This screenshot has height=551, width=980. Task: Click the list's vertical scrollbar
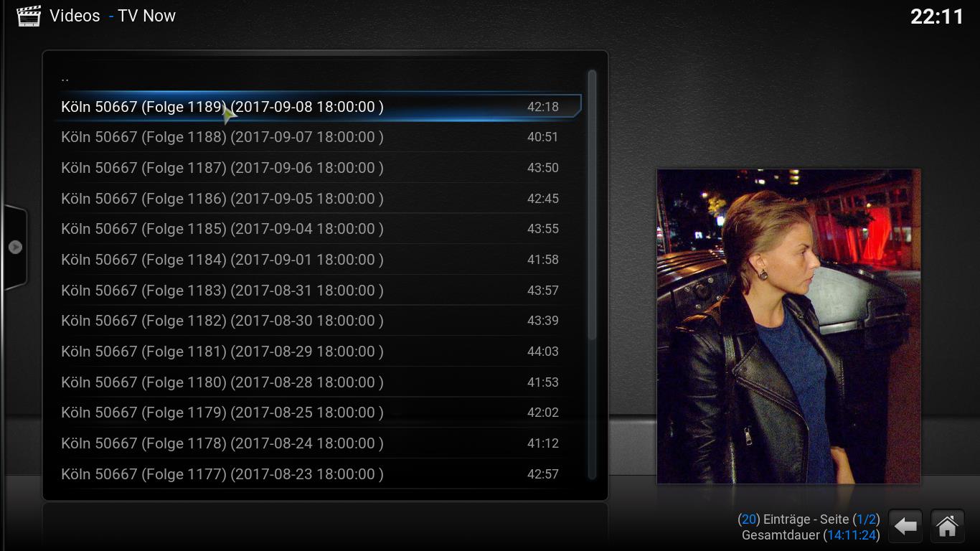click(x=592, y=274)
